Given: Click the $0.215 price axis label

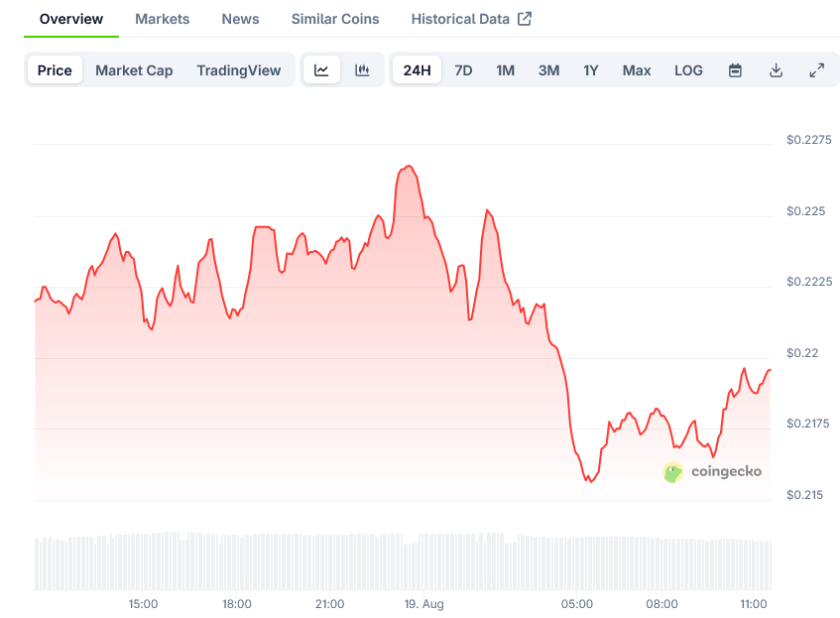Looking at the screenshot, I should coord(804,495).
